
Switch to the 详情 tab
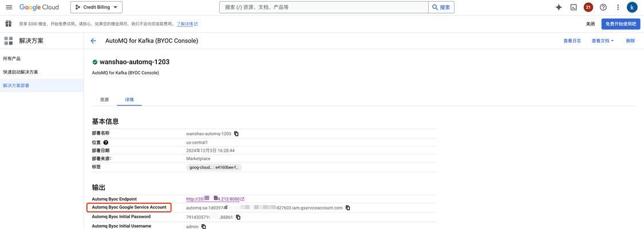pyautogui.click(x=129, y=100)
